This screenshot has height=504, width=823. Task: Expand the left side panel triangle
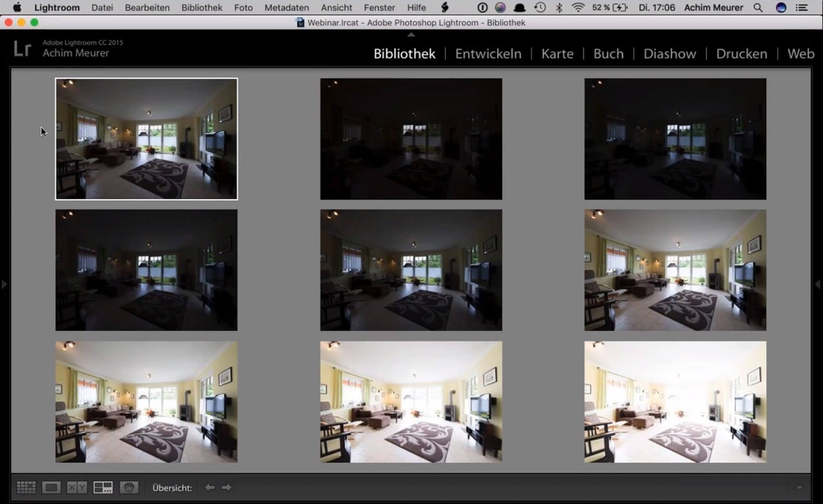[x=4, y=284]
